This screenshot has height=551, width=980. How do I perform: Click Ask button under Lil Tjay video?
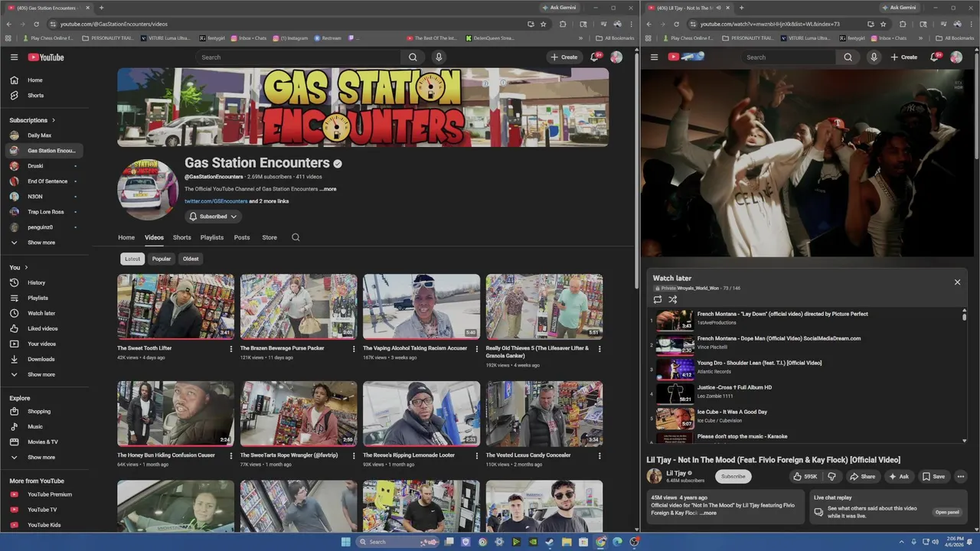coord(898,476)
